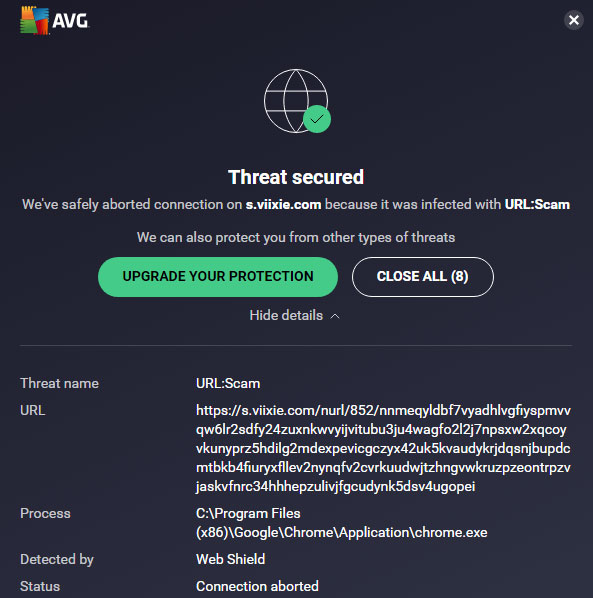Click the Process label
593x598 pixels.
click(x=45, y=514)
